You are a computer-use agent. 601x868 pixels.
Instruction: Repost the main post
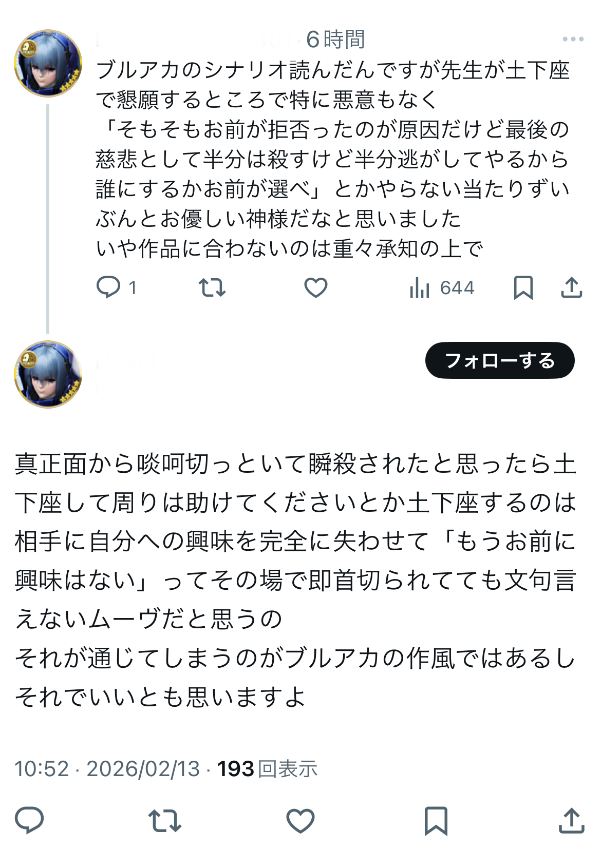164,820
